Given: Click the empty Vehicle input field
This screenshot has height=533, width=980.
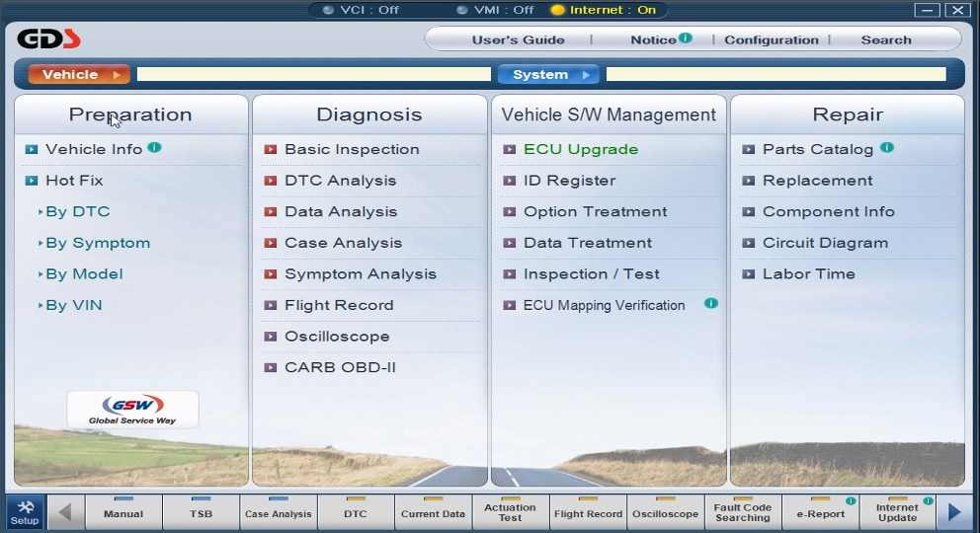Looking at the screenshot, I should 312,74.
